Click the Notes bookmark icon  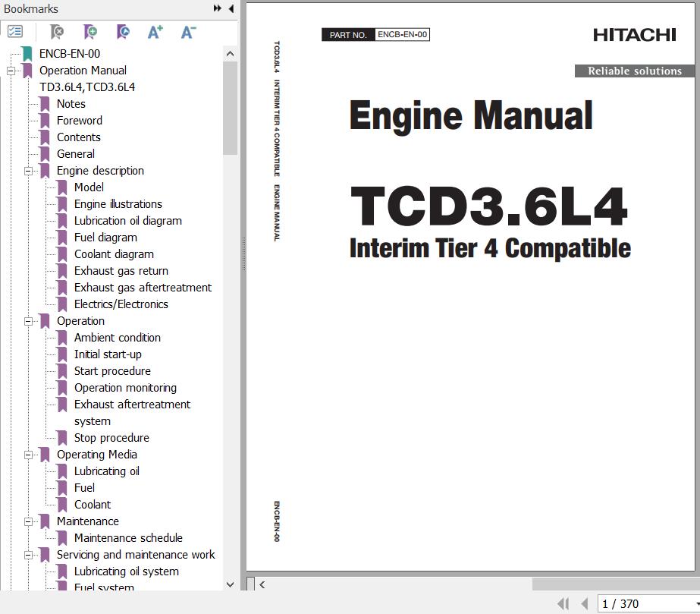[45, 104]
